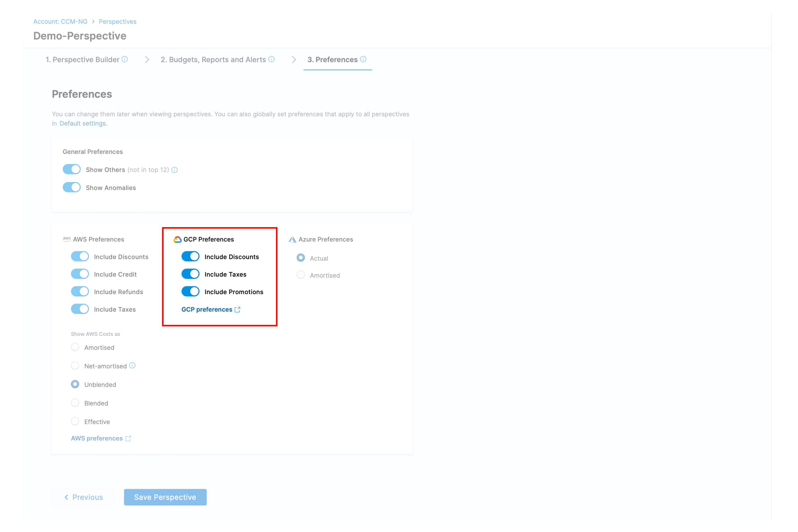Click external link icon beside AWS preferences
This screenshot has height=532, width=798.
click(x=128, y=438)
